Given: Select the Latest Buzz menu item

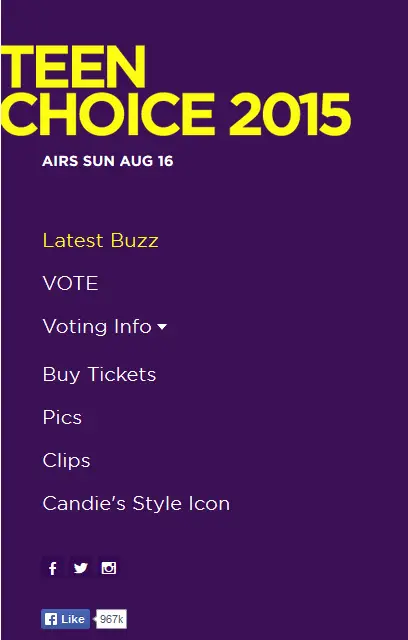Looking at the screenshot, I should pos(100,240).
